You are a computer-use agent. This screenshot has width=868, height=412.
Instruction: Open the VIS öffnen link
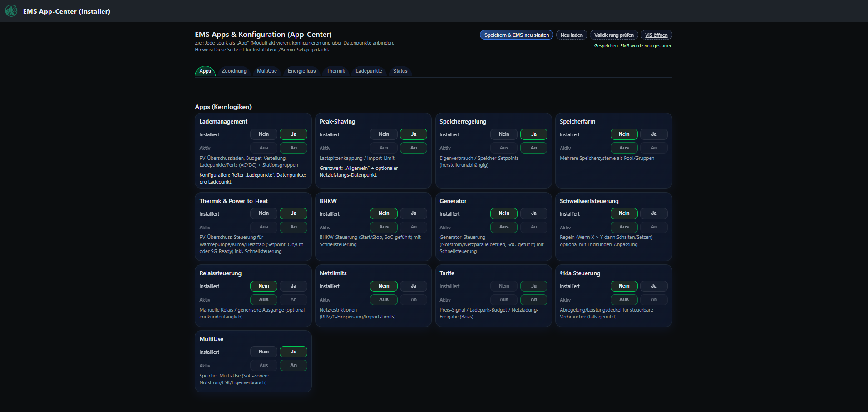pos(656,35)
